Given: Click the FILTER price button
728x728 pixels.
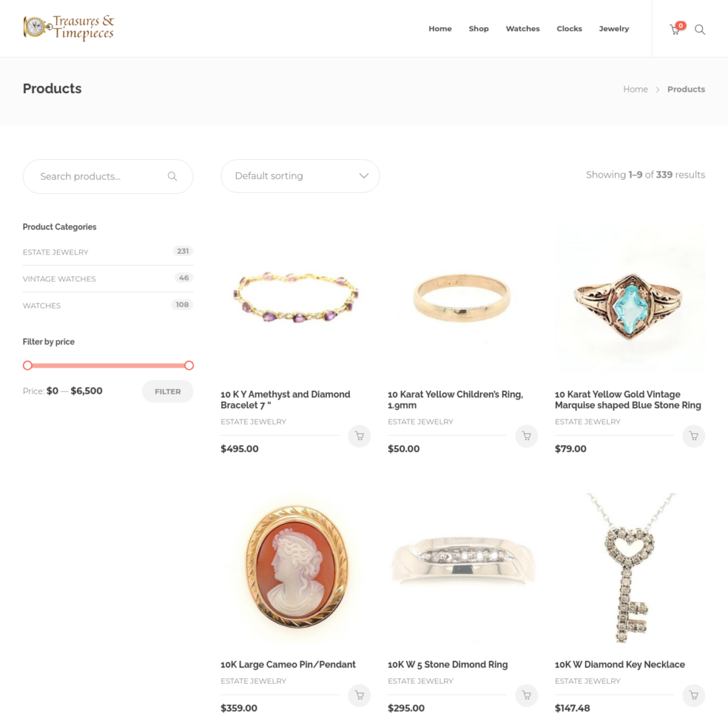Looking at the screenshot, I should 168,392.
